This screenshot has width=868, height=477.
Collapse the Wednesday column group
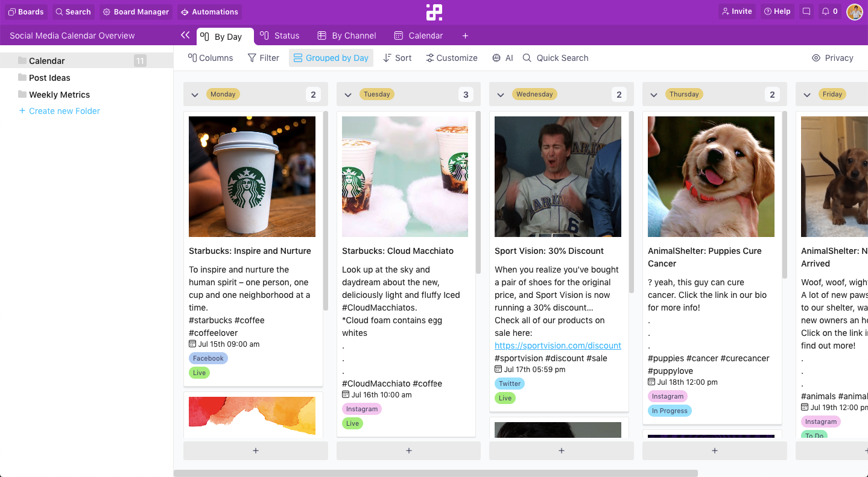click(501, 95)
